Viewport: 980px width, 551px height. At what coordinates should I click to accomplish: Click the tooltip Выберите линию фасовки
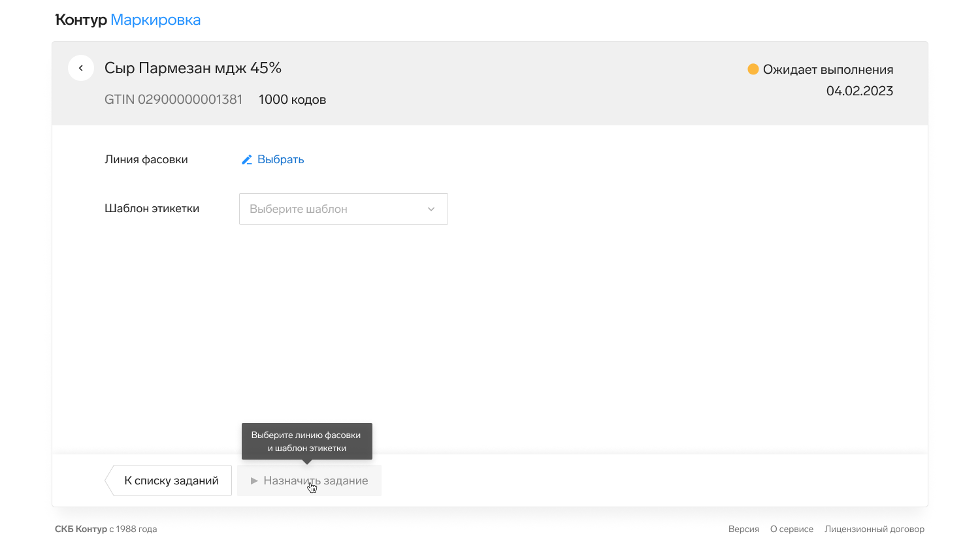pyautogui.click(x=307, y=441)
